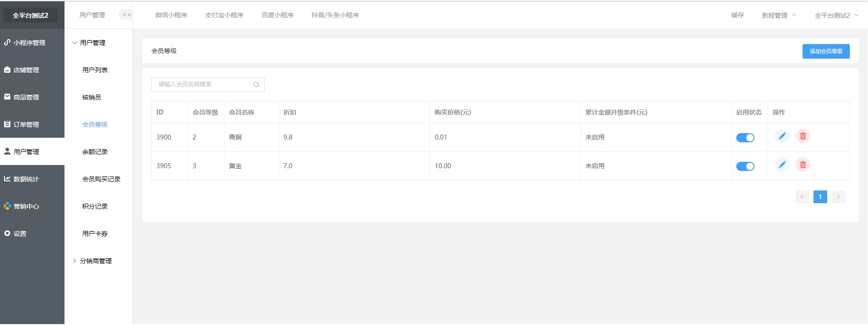Delete the 黄金 member level

pyautogui.click(x=803, y=165)
